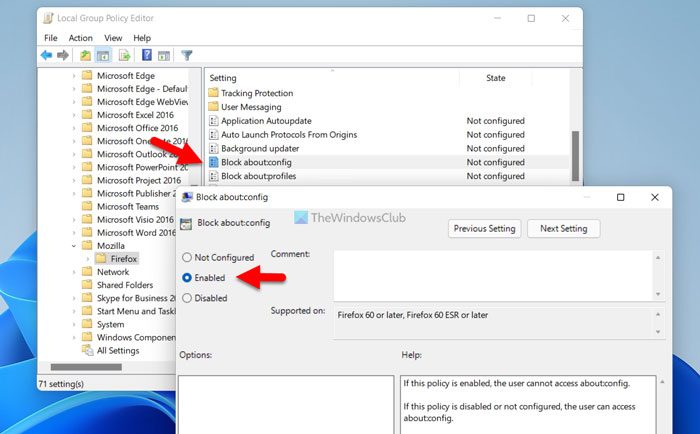The image size is (700, 434).
Task: Expand the Microsoft Edge tree node
Action: click(x=74, y=76)
